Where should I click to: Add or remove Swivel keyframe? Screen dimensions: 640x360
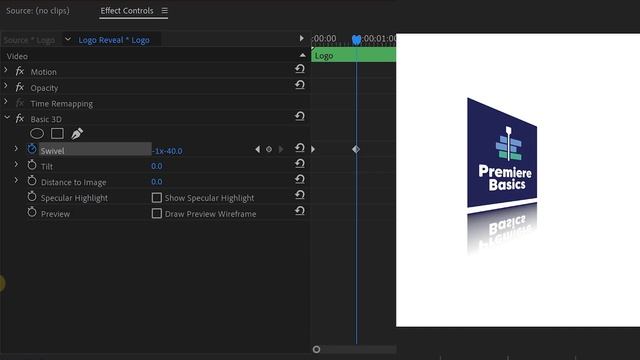(x=269, y=149)
